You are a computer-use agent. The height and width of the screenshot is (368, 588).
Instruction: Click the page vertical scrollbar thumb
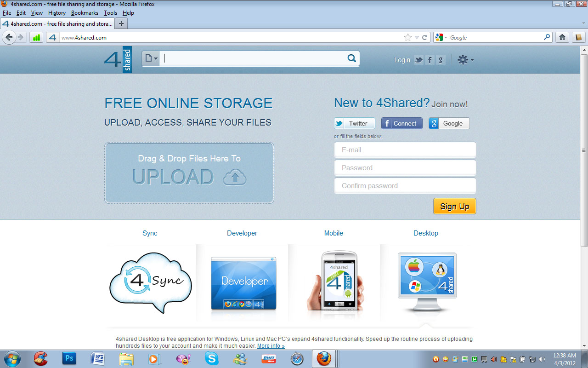(x=584, y=150)
